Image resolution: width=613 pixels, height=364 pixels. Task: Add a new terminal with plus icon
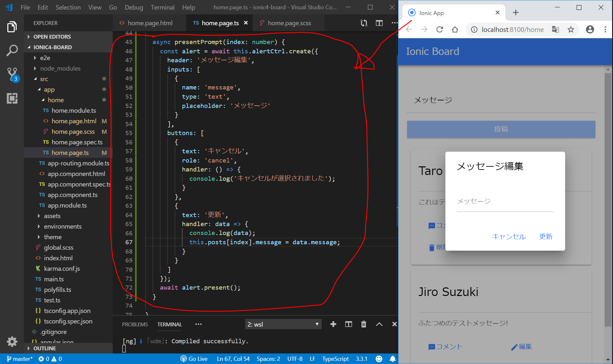[333, 324]
